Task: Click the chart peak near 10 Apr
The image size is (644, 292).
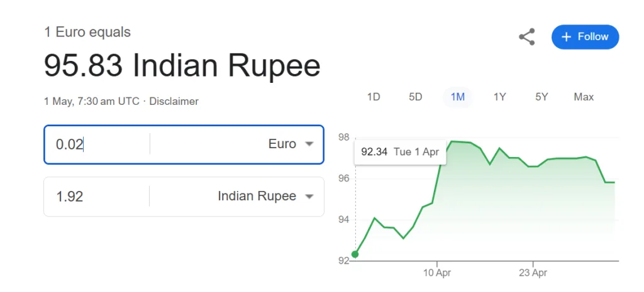Action: pyautogui.click(x=452, y=141)
